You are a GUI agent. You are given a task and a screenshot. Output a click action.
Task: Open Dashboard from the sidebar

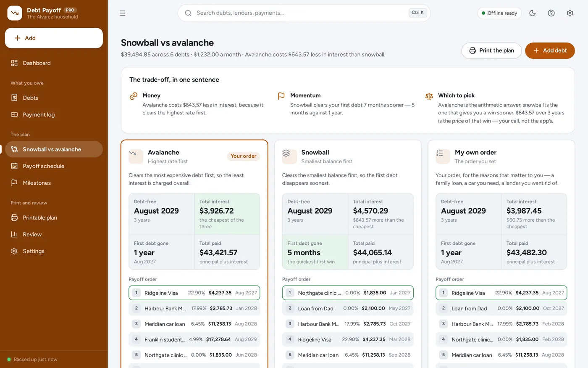click(54, 63)
